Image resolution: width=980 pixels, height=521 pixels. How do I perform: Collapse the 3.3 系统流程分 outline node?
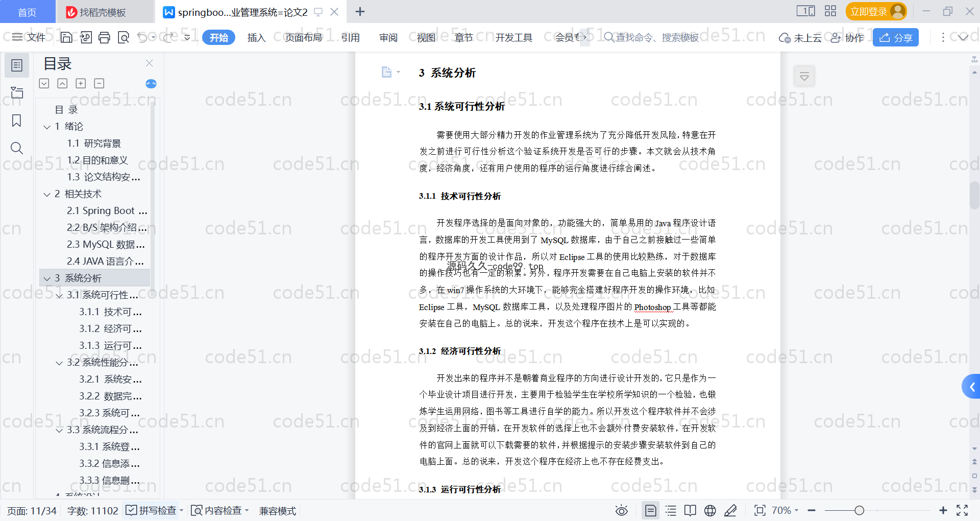point(59,430)
